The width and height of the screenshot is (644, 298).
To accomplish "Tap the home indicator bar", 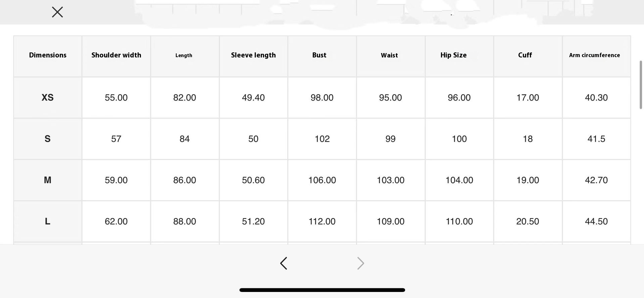I will (322, 290).
